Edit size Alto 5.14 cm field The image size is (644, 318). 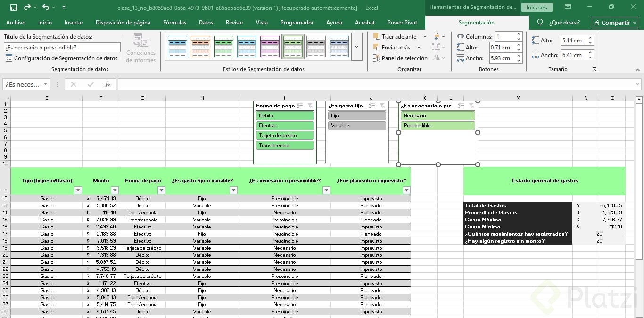pyautogui.click(x=574, y=41)
